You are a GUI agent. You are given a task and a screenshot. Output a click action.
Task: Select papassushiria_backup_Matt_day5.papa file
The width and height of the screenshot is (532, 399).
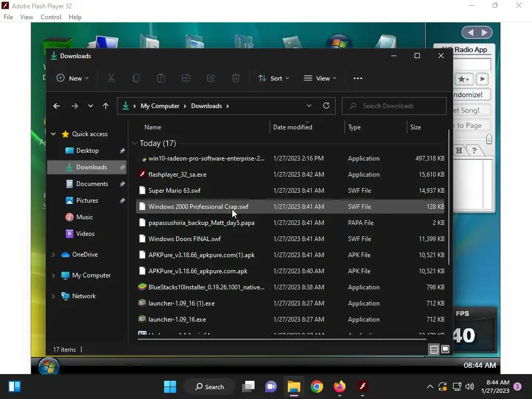290,223
